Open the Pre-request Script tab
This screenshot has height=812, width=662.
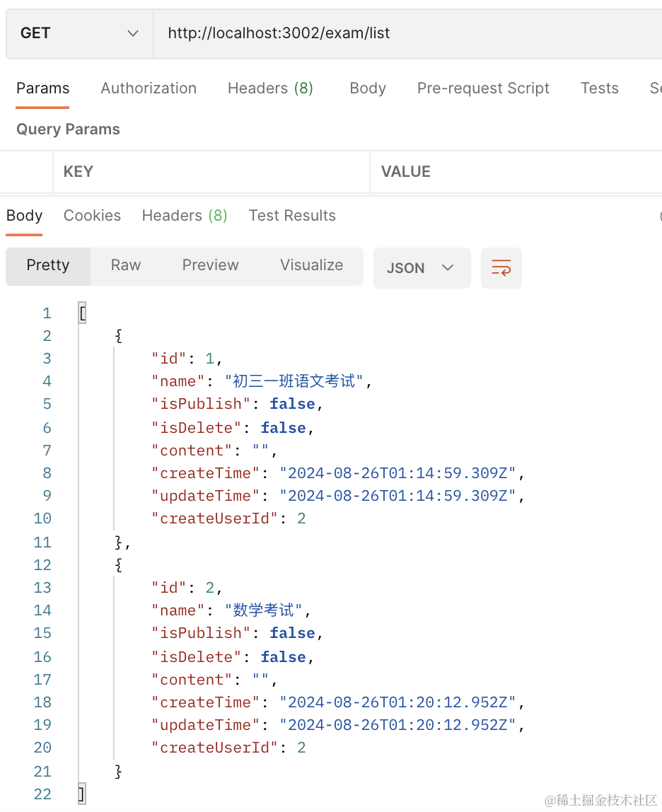tap(483, 88)
